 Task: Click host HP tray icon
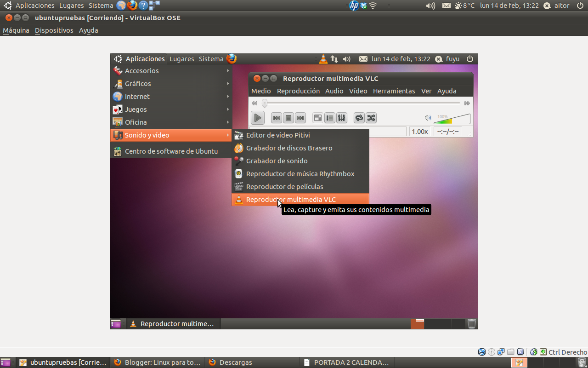point(354,6)
